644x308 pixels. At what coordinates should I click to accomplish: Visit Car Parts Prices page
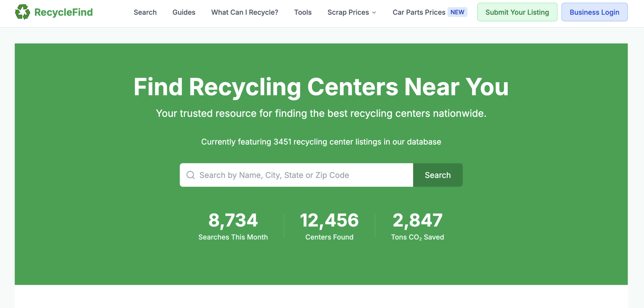419,12
